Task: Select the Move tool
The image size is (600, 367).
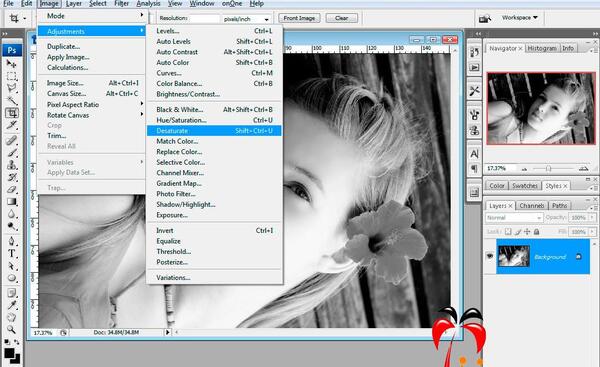Action: pos(11,64)
